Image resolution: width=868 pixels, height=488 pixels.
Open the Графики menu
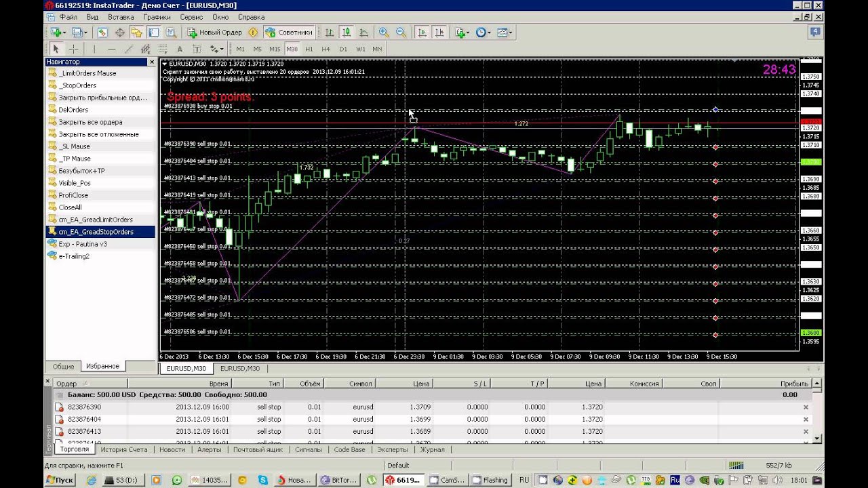pos(157,17)
